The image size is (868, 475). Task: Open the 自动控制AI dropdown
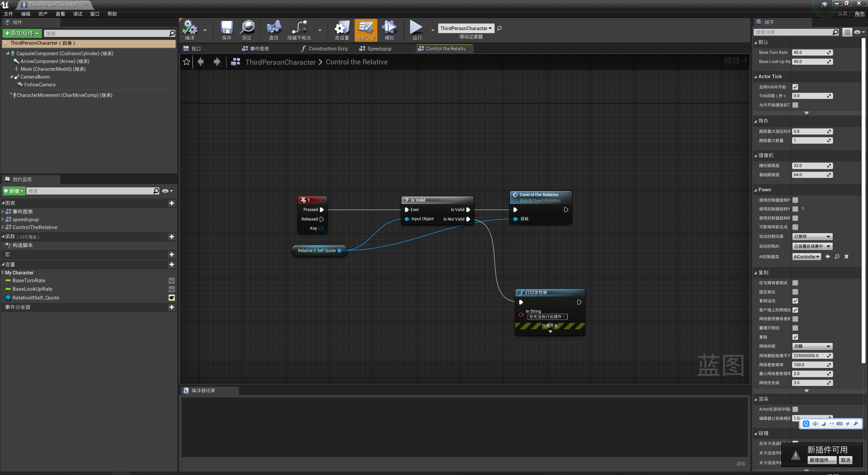point(812,246)
